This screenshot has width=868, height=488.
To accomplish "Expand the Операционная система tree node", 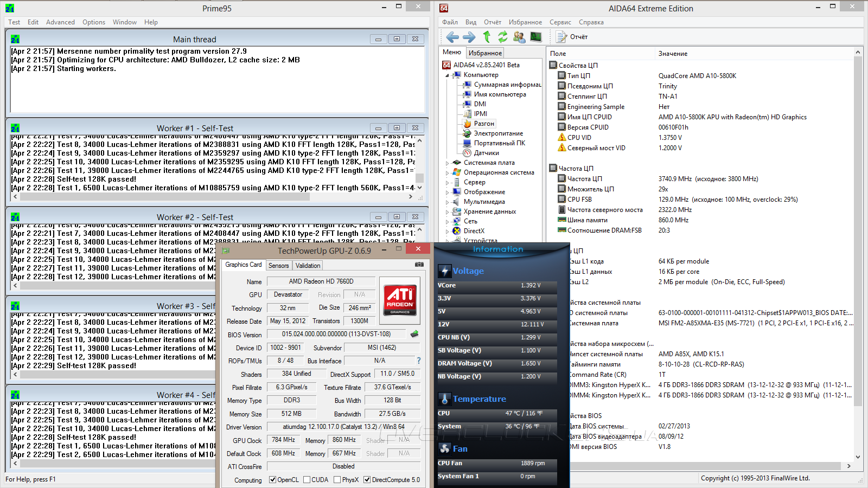I will pos(448,173).
